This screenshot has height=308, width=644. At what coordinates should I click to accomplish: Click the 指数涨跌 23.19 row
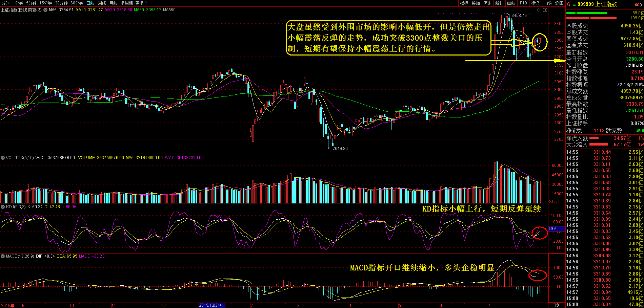click(605, 72)
